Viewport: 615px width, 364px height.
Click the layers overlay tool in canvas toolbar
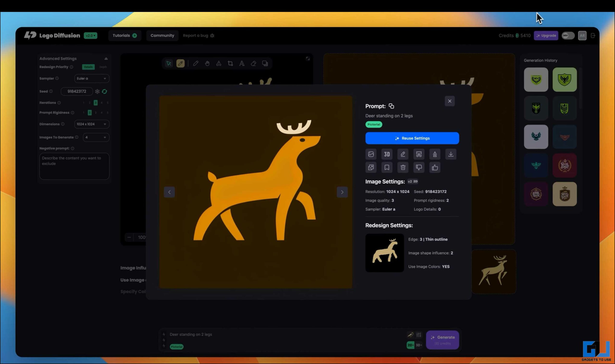point(265,63)
